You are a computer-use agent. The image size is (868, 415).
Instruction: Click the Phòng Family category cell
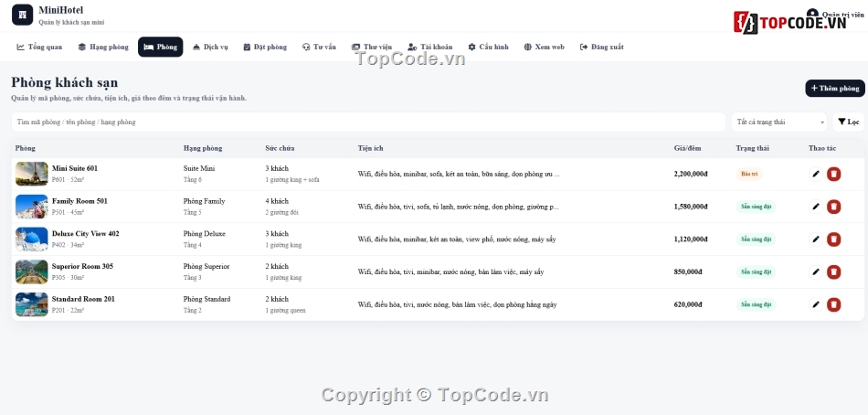[205, 201]
